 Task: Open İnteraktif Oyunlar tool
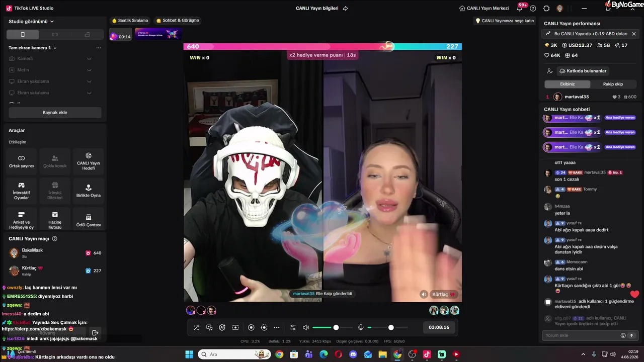21,191
